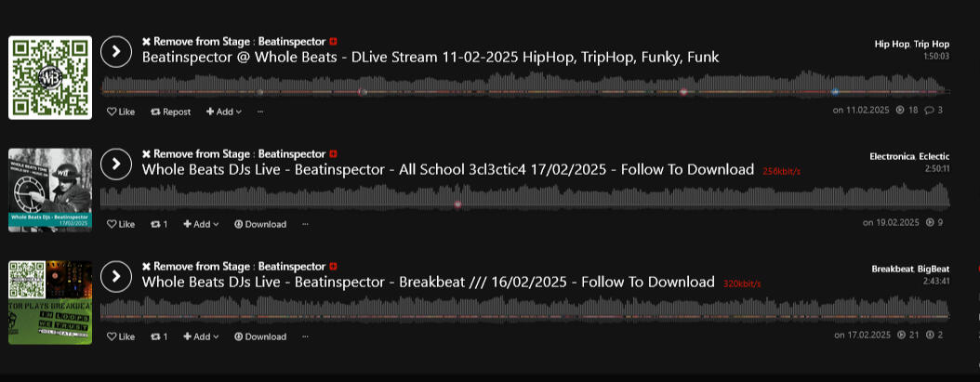Open Add dropdown for DLive Stream track

click(x=223, y=112)
